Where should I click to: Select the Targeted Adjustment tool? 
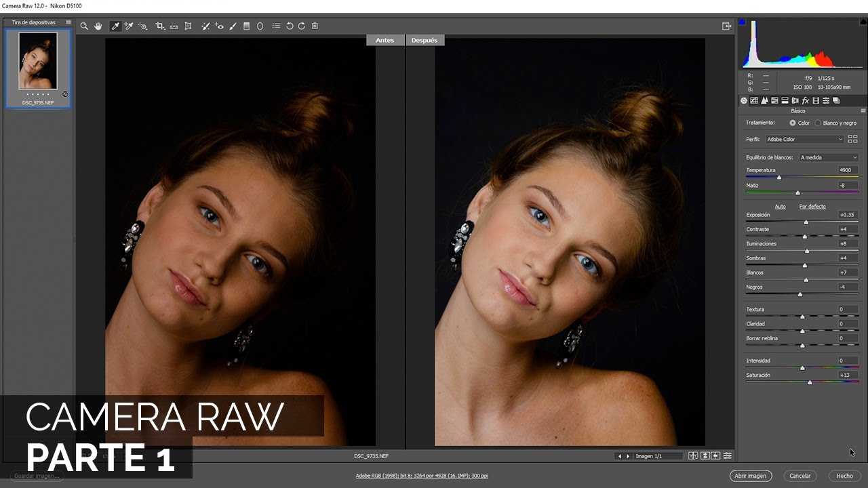tap(143, 26)
